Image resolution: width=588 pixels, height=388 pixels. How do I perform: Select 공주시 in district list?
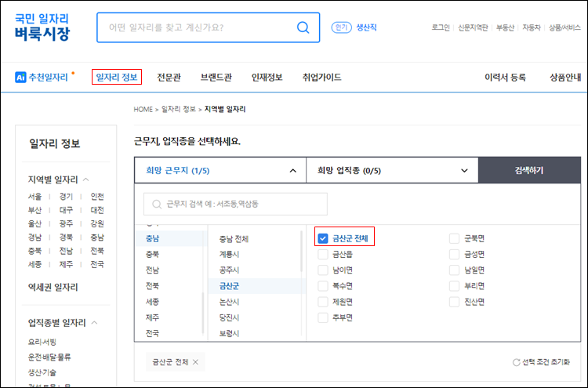(x=229, y=270)
